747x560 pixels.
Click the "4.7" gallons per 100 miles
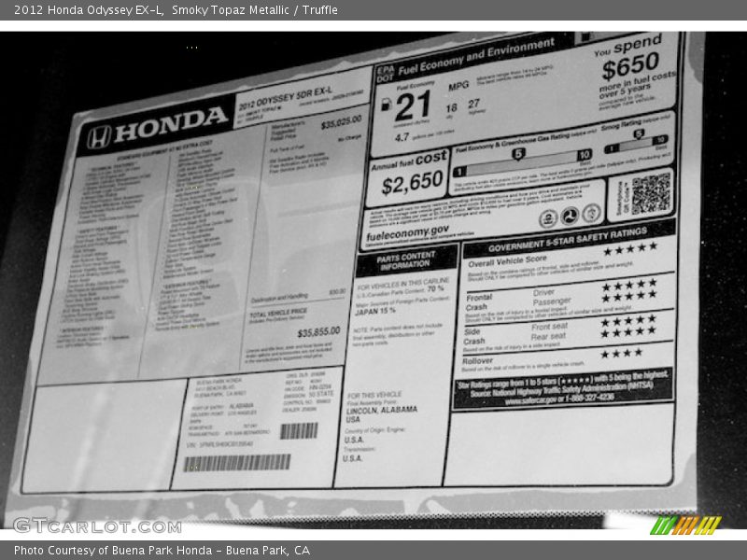click(x=402, y=137)
